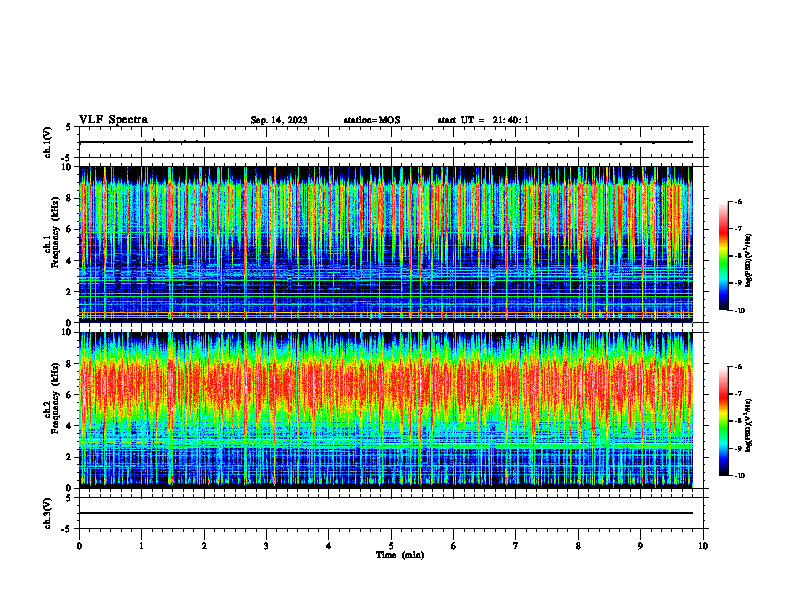Click the '5' tick on ch.1(V) axis
792x612 pixels.
tap(68, 127)
